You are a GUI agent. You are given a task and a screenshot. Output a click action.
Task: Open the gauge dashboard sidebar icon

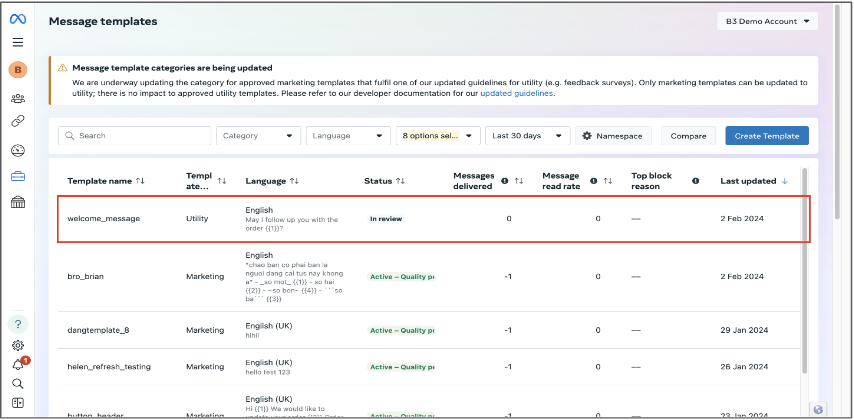pos(18,150)
